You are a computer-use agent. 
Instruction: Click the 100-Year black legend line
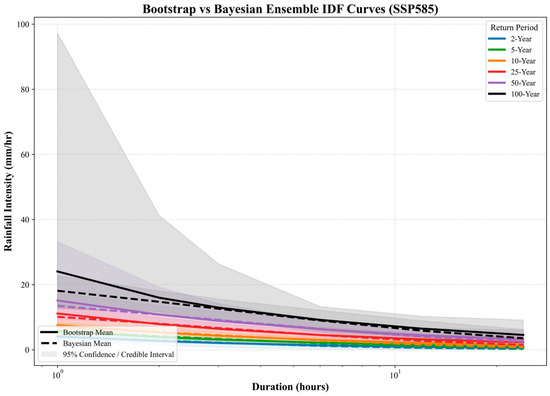tap(497, 94)
